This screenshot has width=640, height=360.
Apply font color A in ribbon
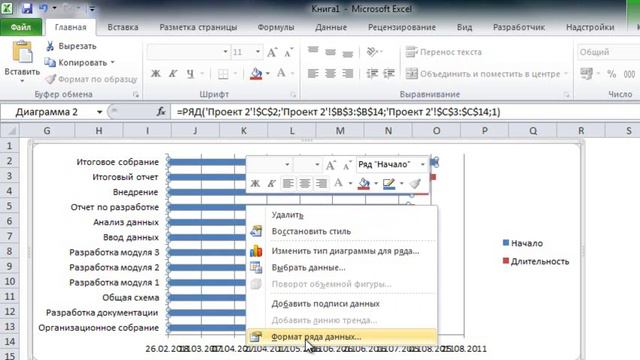281,73
